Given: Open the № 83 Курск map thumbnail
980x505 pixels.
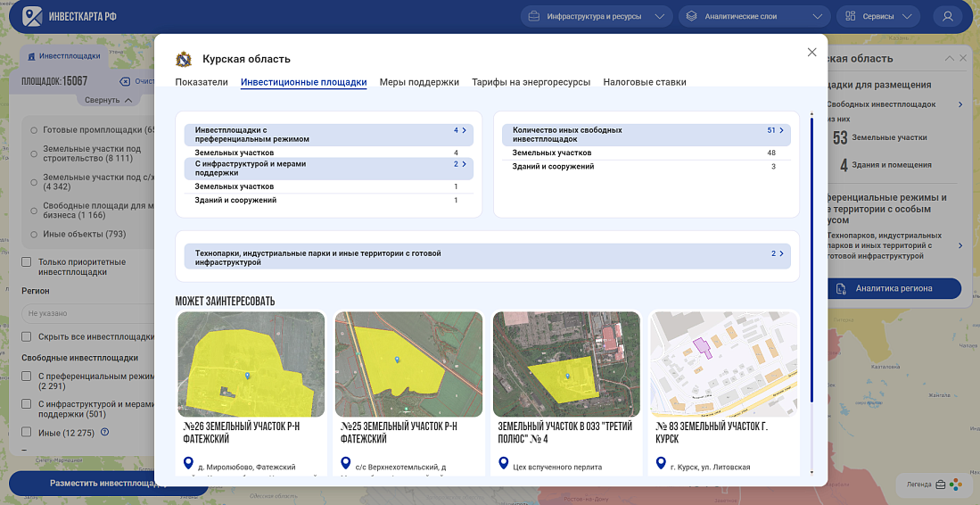Looking at the screenshot, I should [x=724, y=364].
